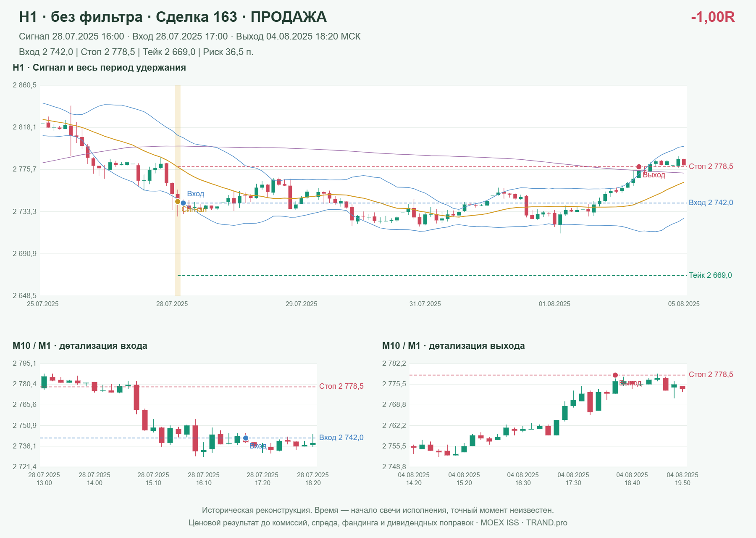756x538 pixels.
Task: Click the '-1,00R' result value
Action: (713, 17)
